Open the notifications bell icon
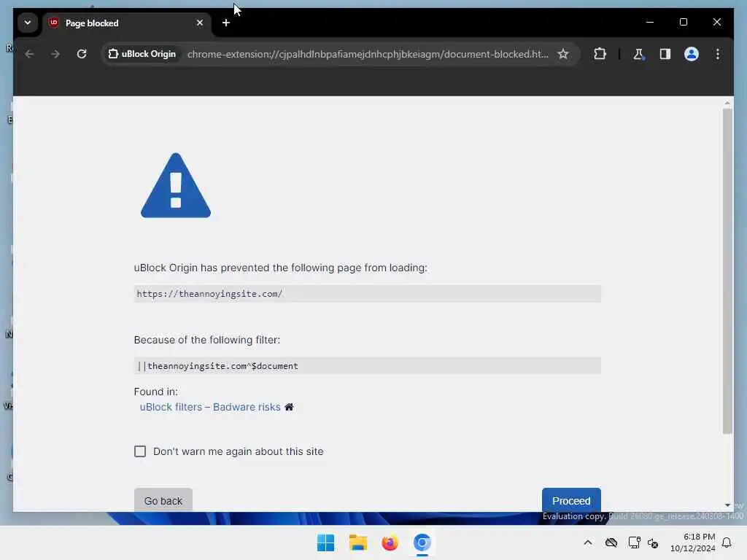The height and width of the screenshot is (560, 747). tap(727, 542)
